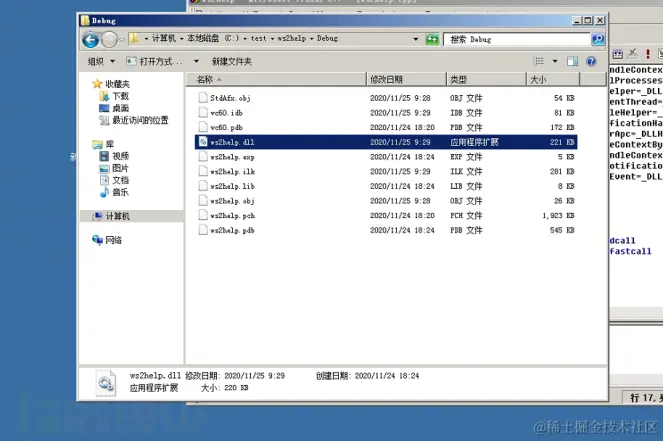
Task: Open 下载 in the navigation pane
Action: [x=120, y=96]
